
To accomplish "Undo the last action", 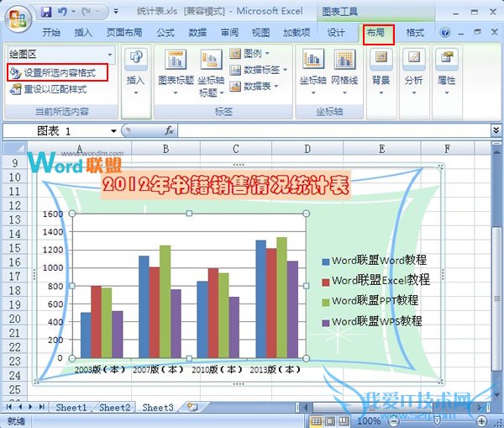I will point(62,13).
